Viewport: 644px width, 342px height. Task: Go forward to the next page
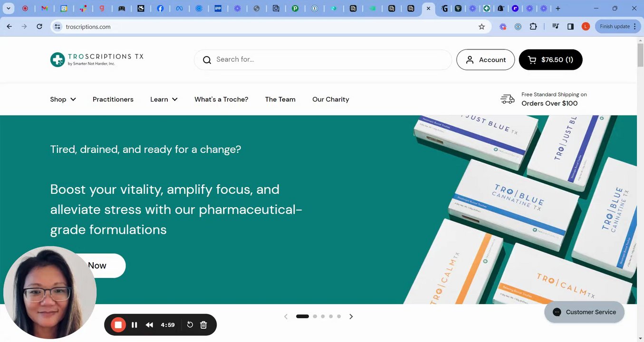click(24, 27)
